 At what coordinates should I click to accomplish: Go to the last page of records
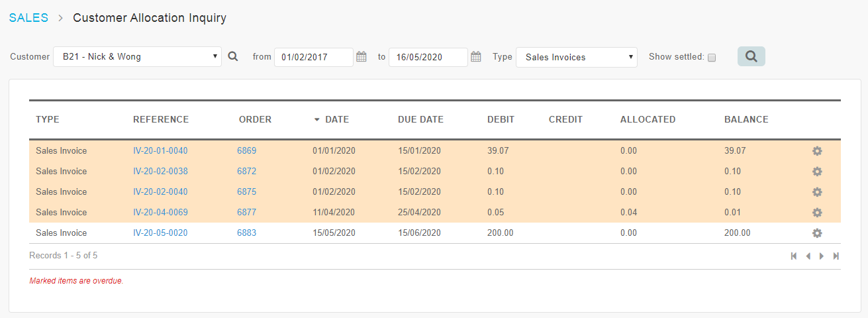(836, 256)
